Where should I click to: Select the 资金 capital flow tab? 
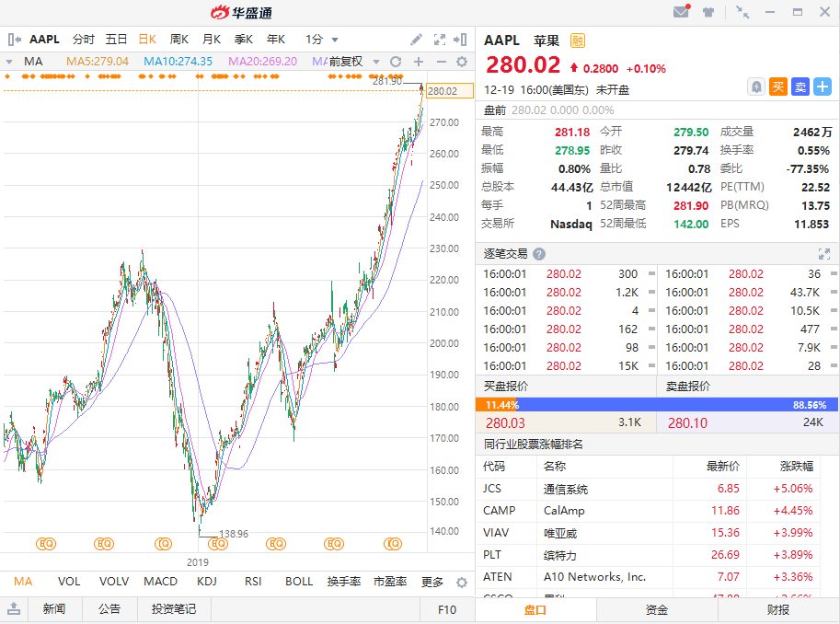pyautogui.click(x=657, y=610)
